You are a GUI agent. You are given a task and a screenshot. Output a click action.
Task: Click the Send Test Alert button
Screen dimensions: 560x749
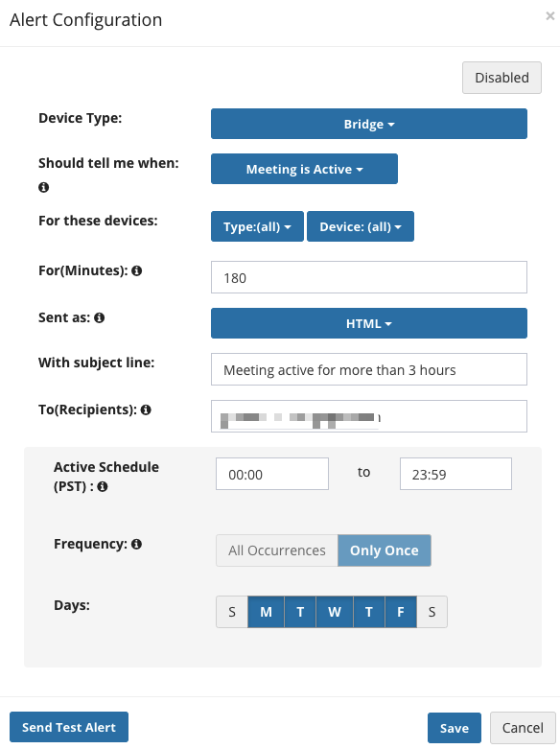coord(69,727)
